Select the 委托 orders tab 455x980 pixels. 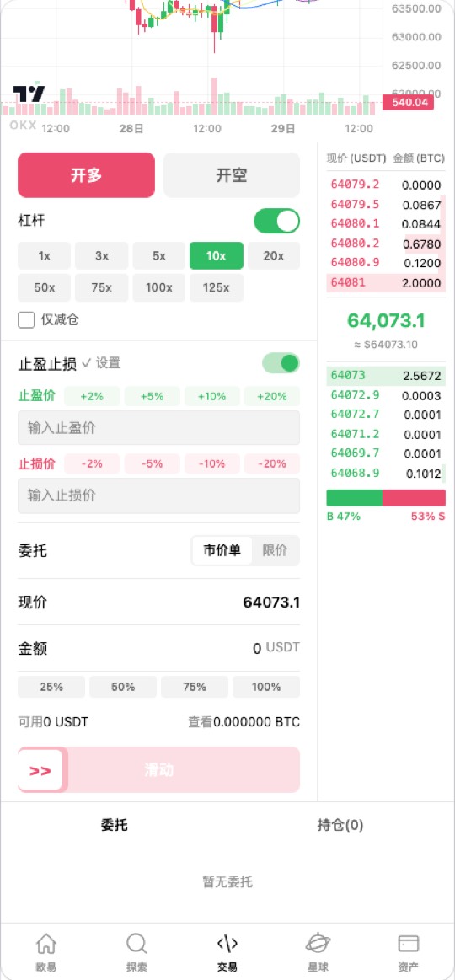pyautogui.click(x=115, y=825)
